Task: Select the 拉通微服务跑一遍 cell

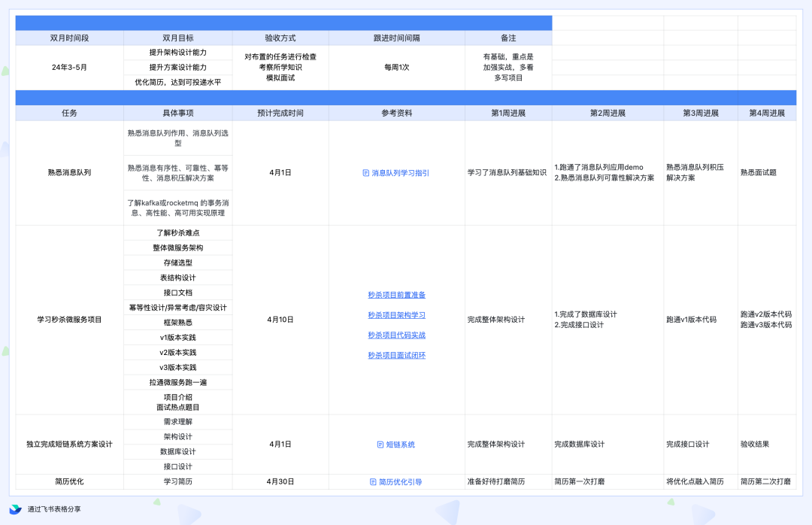Action: pyautogui.click(x=178, y=383)
